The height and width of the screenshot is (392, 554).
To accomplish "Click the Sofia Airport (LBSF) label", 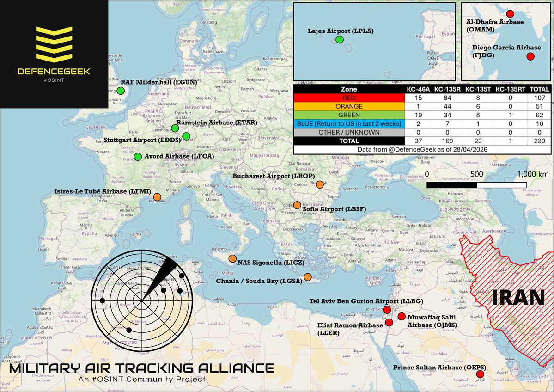I will 334,209.
